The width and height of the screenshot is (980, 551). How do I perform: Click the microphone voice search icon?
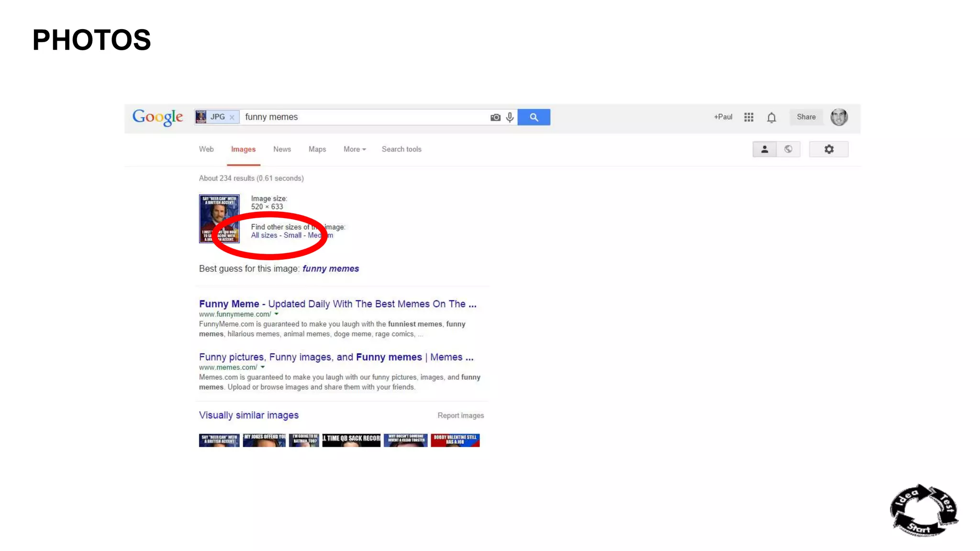click(x=510, y=117)
